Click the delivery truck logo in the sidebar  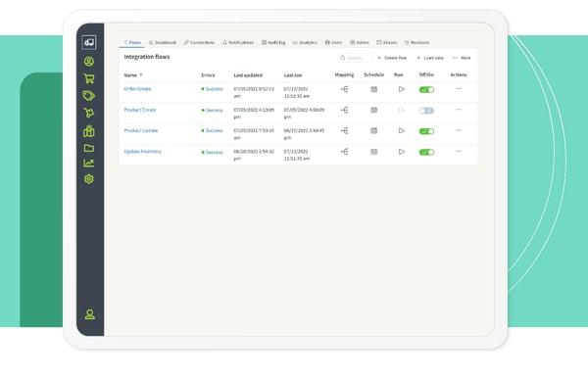click(89, 42)
